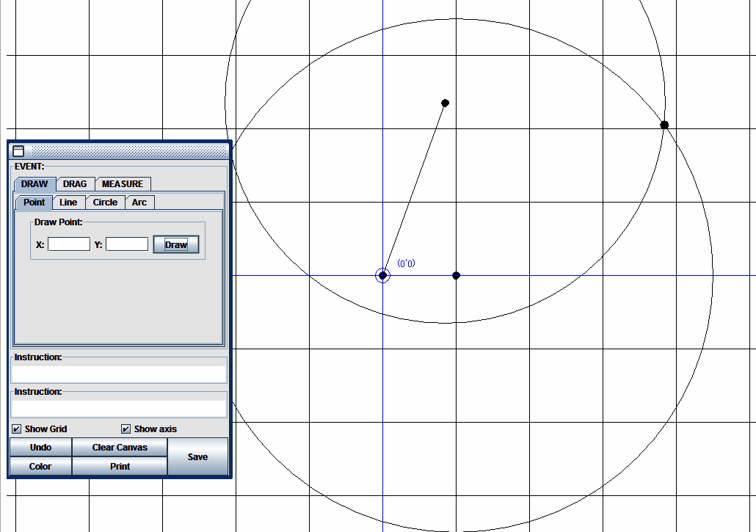Select the point where the two circles intersect
This screenshot has height=532, width=756.
(664, 125)
